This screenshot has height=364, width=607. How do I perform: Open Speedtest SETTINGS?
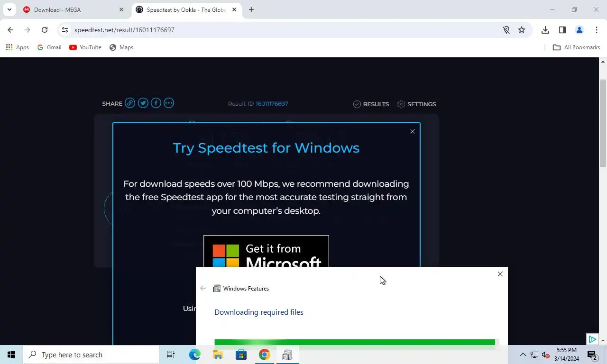(x=416, y=104)
